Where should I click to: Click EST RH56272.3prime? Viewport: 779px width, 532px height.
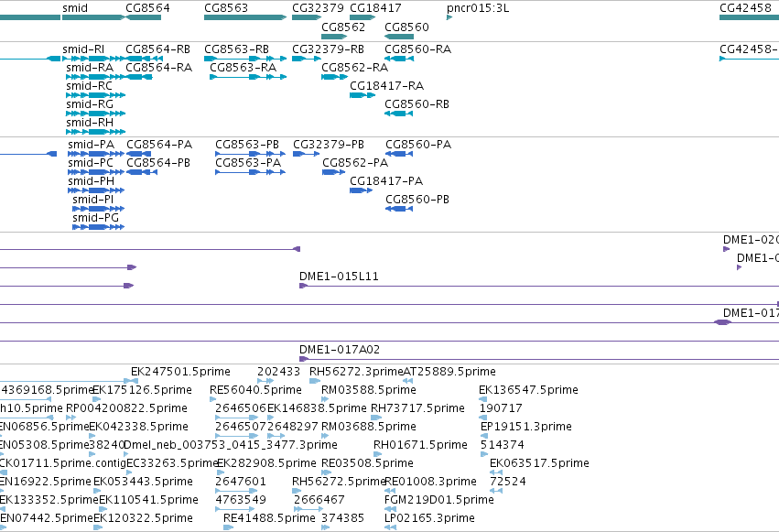356,372
